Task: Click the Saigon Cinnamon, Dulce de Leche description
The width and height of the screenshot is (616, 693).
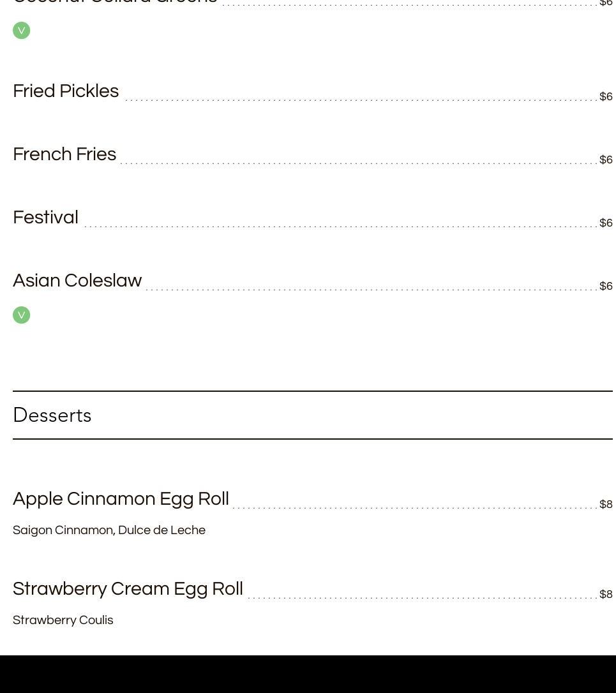Action: point(109,530)
